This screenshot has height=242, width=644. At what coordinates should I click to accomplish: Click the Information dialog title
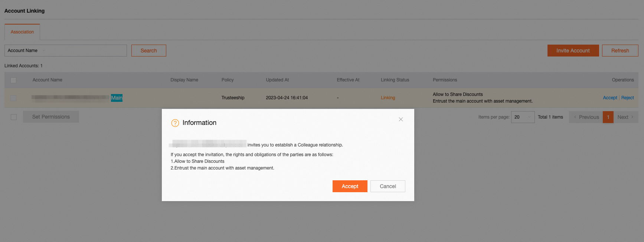click(x=199, y=123)
